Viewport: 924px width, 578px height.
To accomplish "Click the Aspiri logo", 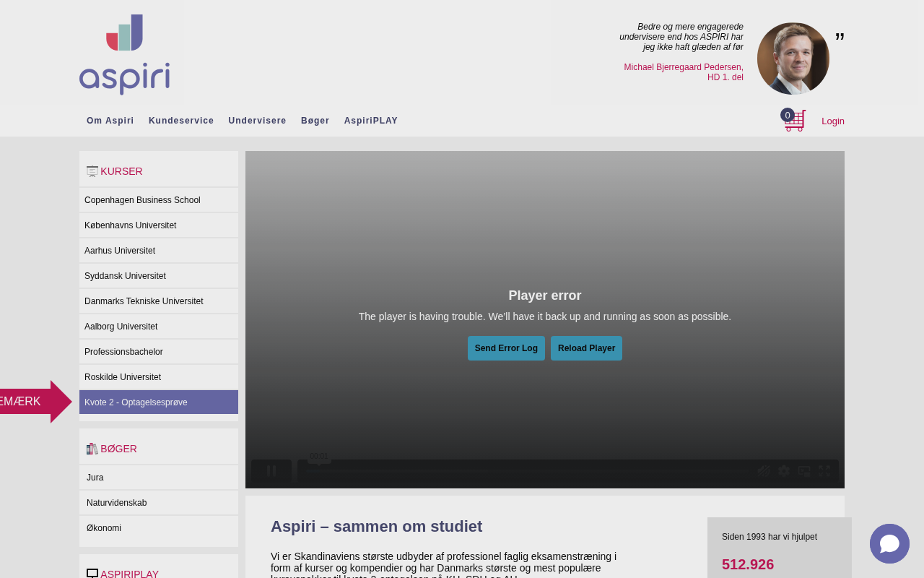I will [124, 54].
